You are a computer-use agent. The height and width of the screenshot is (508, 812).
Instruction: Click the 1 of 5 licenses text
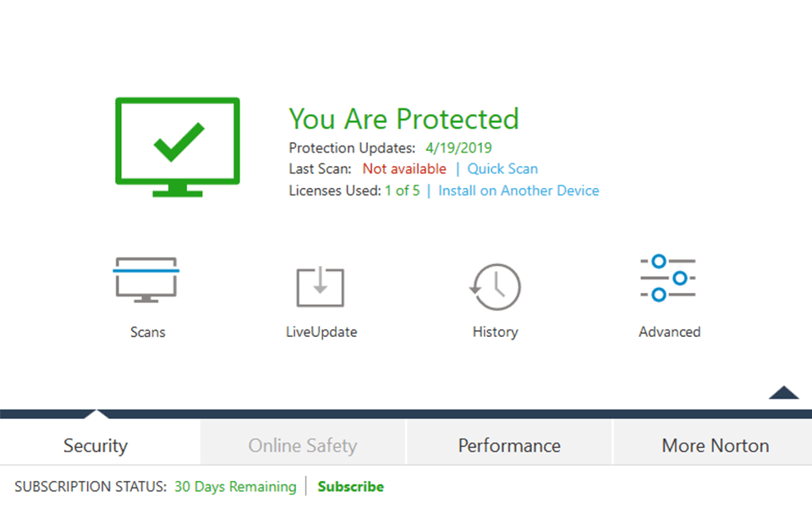click(x=402, y=190)
